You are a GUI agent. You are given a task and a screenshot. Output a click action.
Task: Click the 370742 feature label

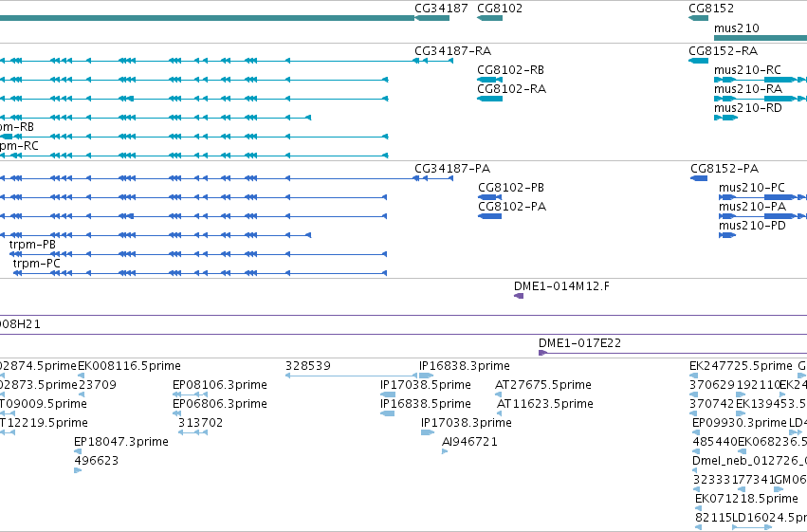[x=712, y=404]
